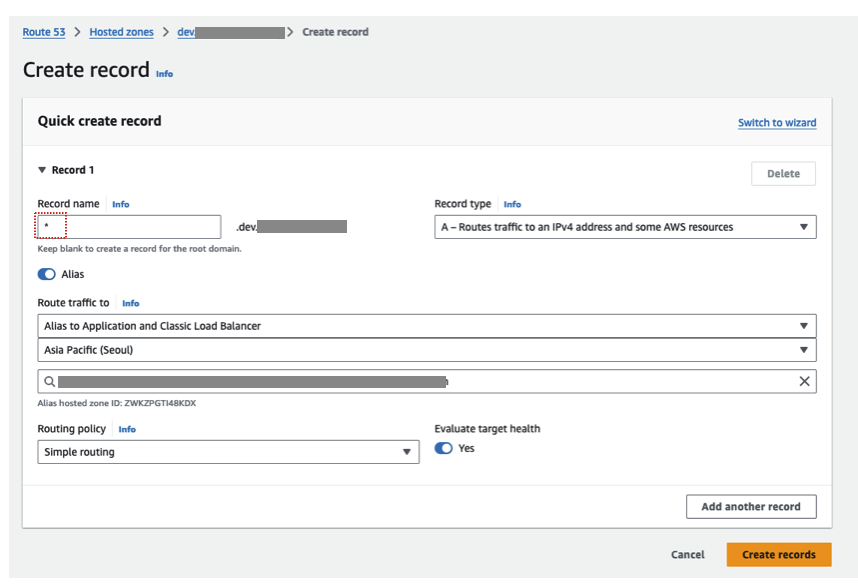The width and height of the screenshot is (858, 587).
Task: Open the Record type dropdown
Action: click(x=625, y=227)
